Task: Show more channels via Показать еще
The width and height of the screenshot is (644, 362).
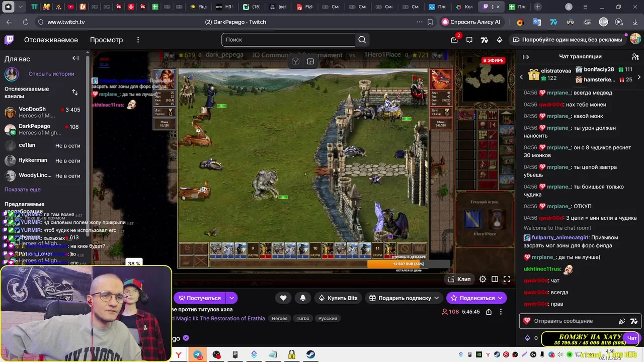Action: [23, 190]
